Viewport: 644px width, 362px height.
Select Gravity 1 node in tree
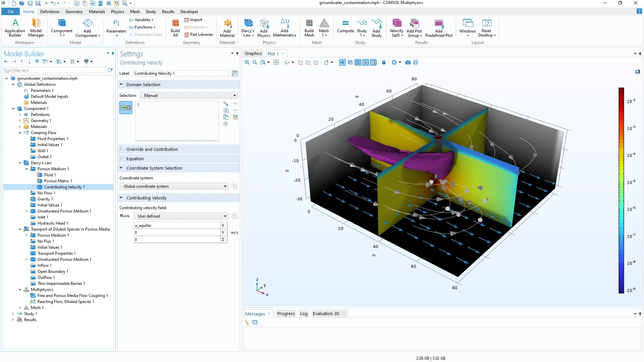45,199
